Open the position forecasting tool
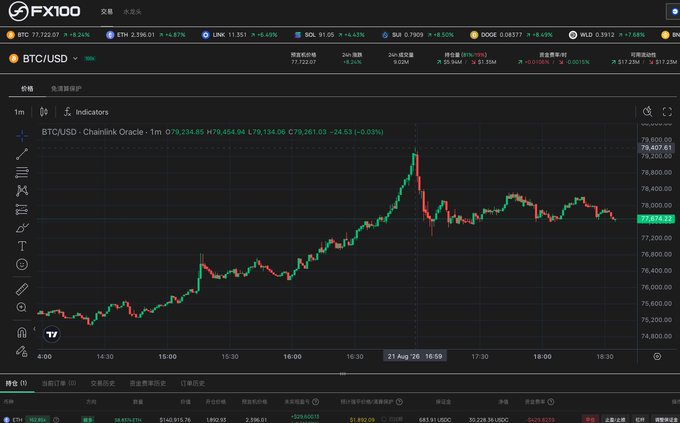 22,209
